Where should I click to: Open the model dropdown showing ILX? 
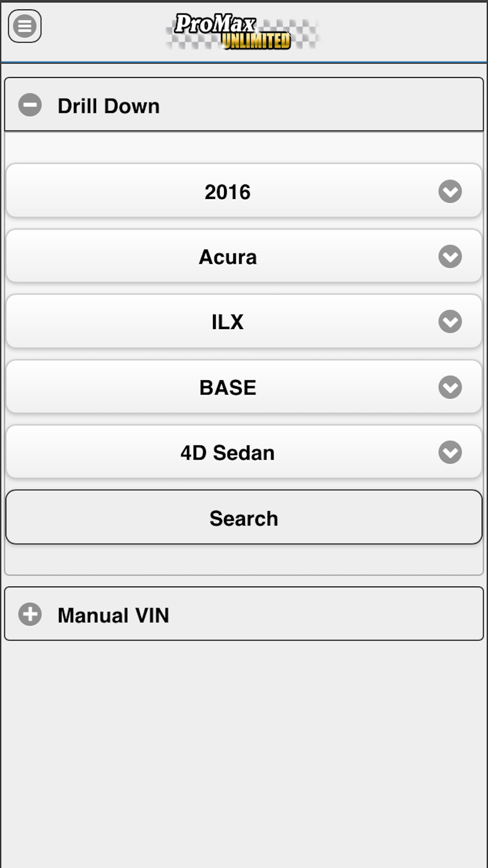coord(227,322)
